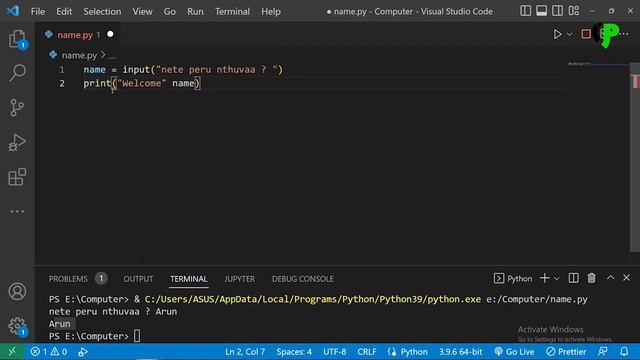Click the Python terminal profile label
640x360 pixels.
coord(513,278)
